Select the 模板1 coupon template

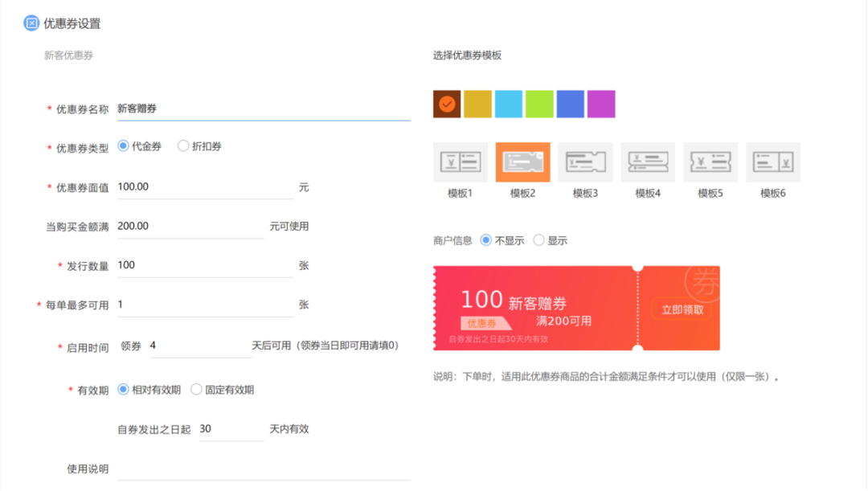point(460,162)
